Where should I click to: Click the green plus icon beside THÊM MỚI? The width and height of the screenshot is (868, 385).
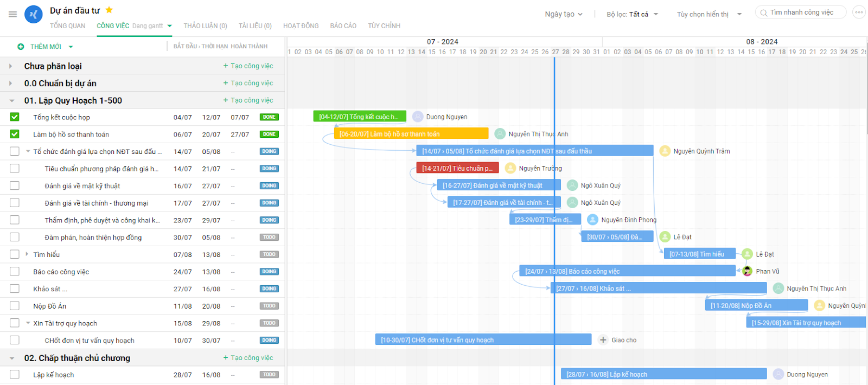21,47
